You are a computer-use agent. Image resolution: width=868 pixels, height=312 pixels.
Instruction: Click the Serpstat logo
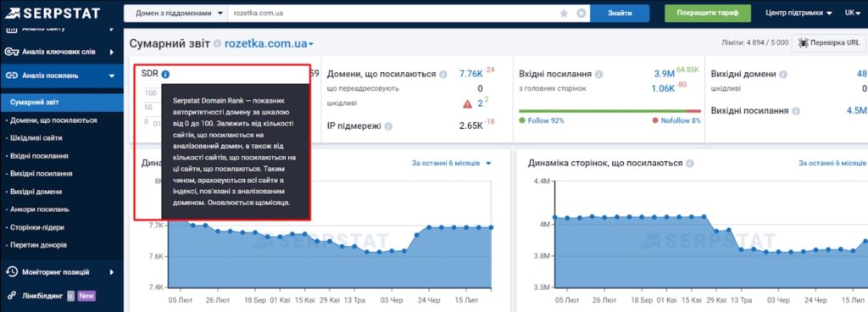[x=53, y=13]
